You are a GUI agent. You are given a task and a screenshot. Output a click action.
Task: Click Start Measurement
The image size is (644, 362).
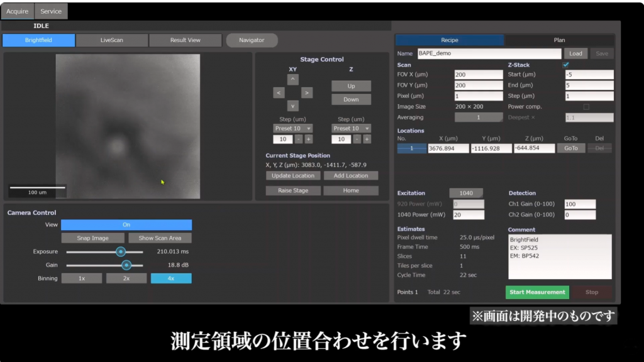(x=537, y=292)
